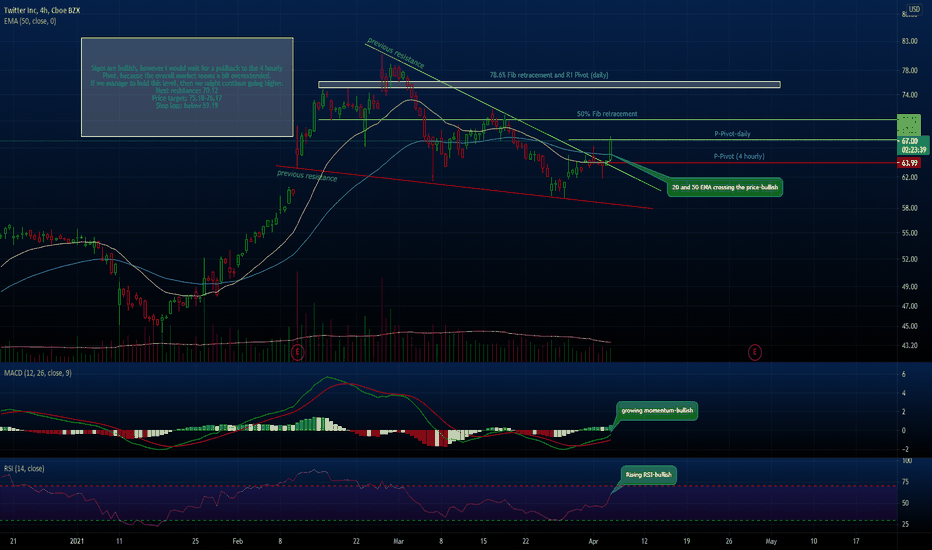Click the 'May' date on the time axis
Viewport: 932px width, 550px height.
771,541
